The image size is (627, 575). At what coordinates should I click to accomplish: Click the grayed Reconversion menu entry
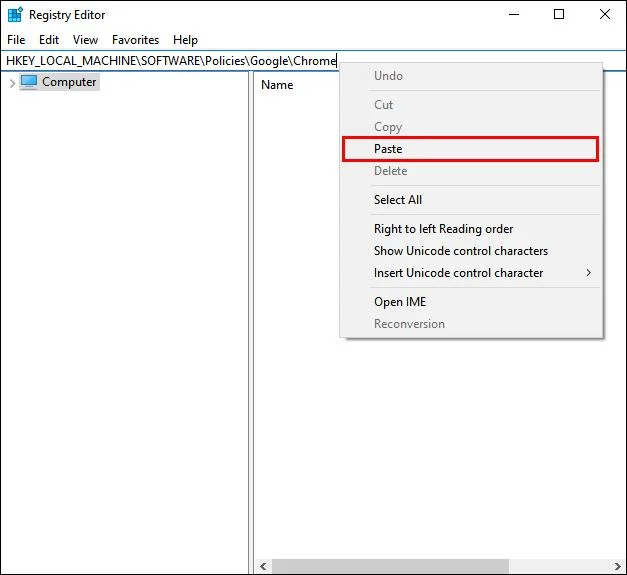(x=470, y=323)
